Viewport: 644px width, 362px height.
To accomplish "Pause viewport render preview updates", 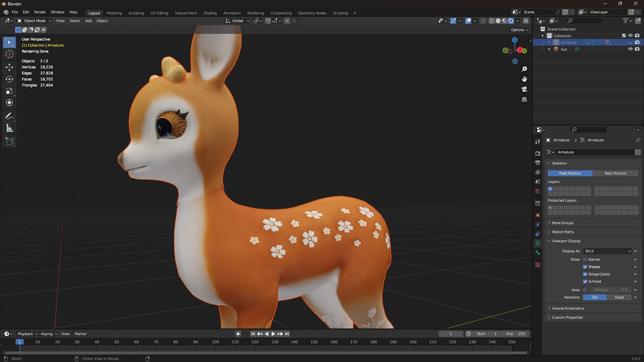I will click(x=526, y=21).
